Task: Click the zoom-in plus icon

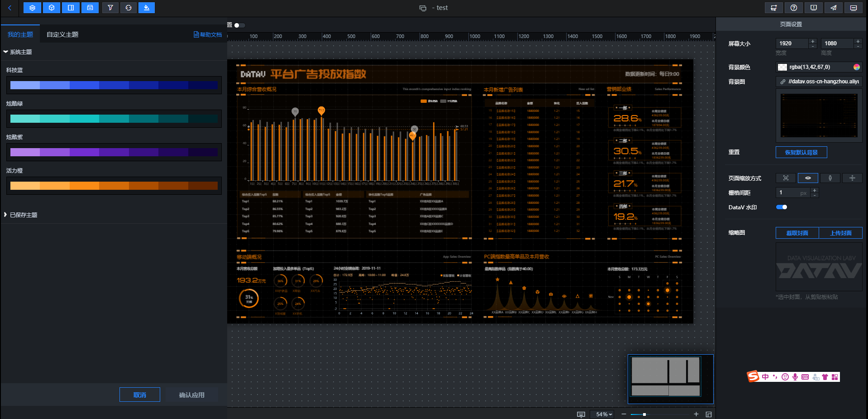Action: [x=696, y=414]
